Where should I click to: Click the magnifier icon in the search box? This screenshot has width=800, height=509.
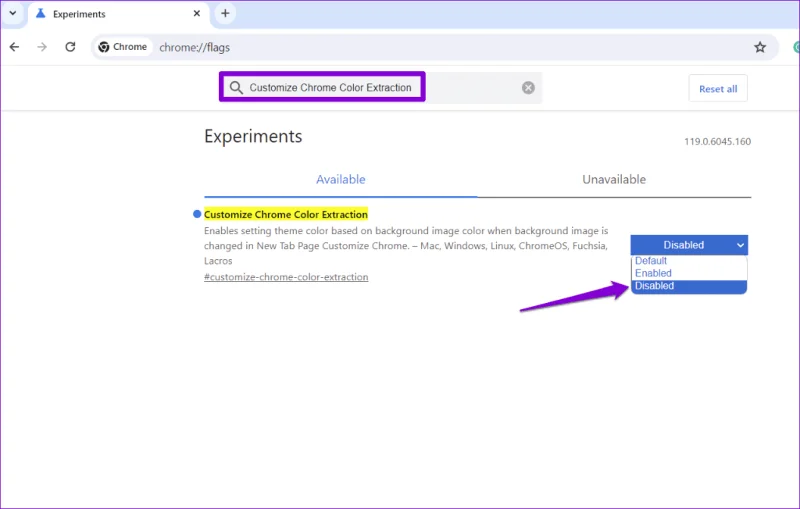tap(236, 88)
